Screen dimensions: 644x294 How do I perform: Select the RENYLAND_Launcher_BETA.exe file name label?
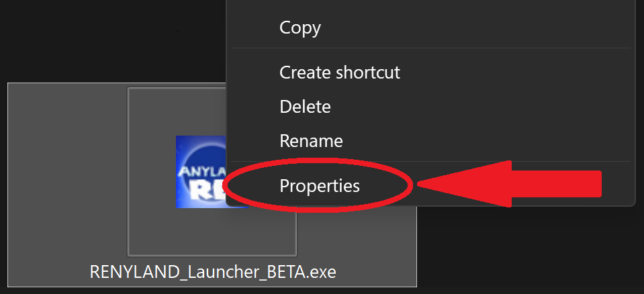[213, 272]
